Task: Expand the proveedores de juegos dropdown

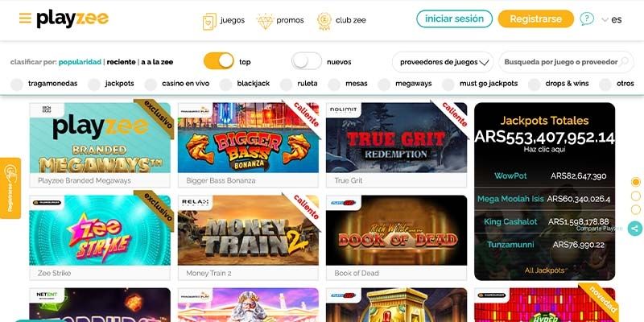Action: click(x=442, y=62)
